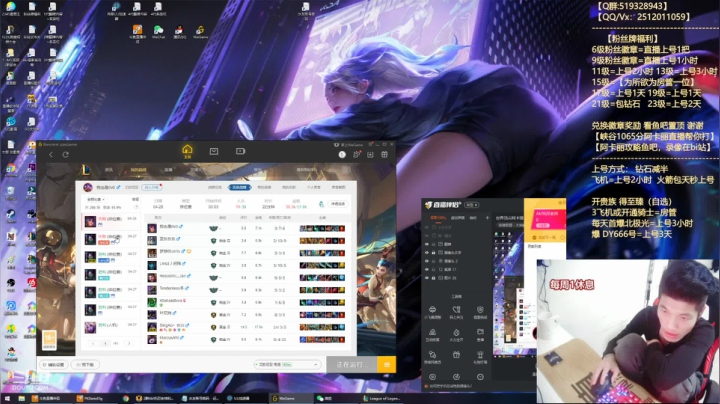Open the Windows Start button
The height and width of the screenshot is (404, 720).
click(6, 398)
